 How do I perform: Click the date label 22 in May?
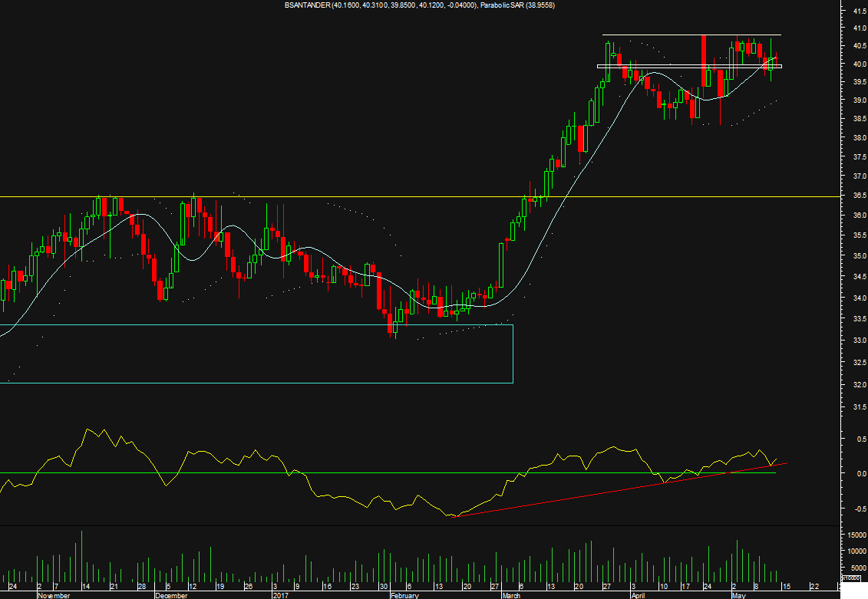pos(814,587)
